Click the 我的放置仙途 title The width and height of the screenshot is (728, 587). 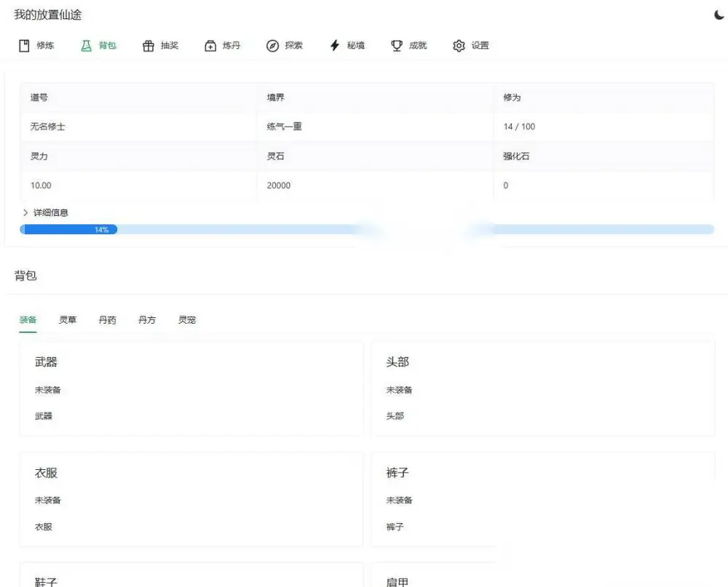pos(48,15)
